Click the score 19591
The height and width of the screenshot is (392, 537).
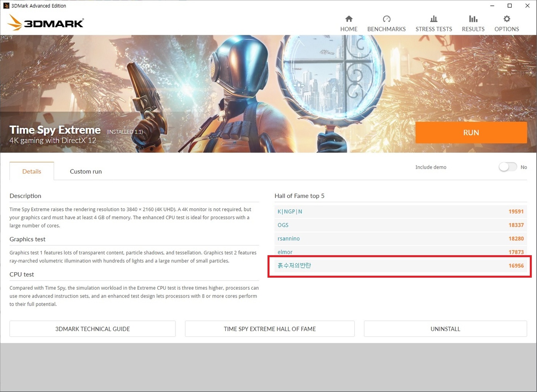point(516,212)
